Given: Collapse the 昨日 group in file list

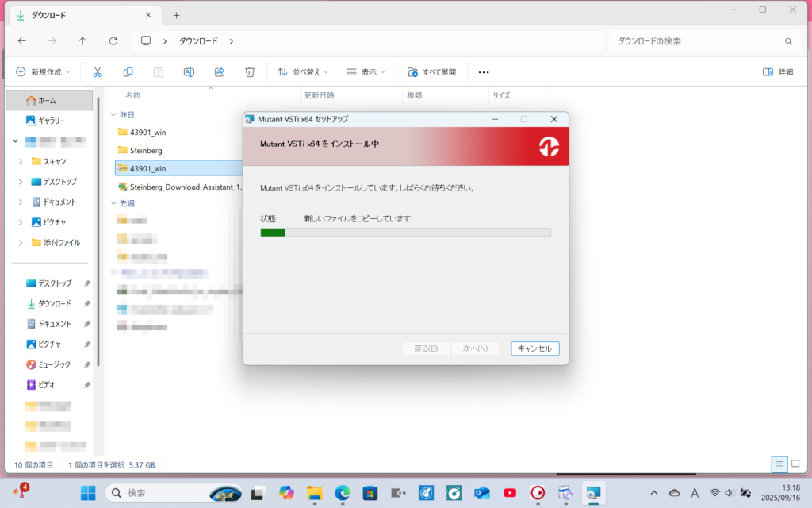Looking at the screenshot, I should 113,115.
